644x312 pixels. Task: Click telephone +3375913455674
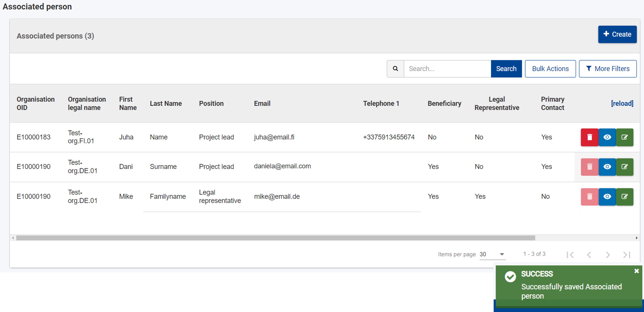389,137
